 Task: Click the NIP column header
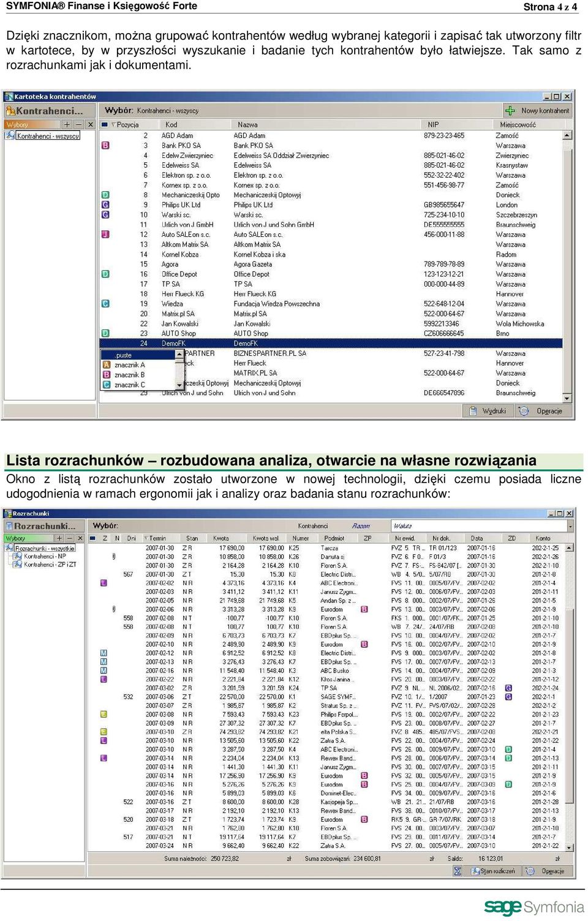coord(433,125)
